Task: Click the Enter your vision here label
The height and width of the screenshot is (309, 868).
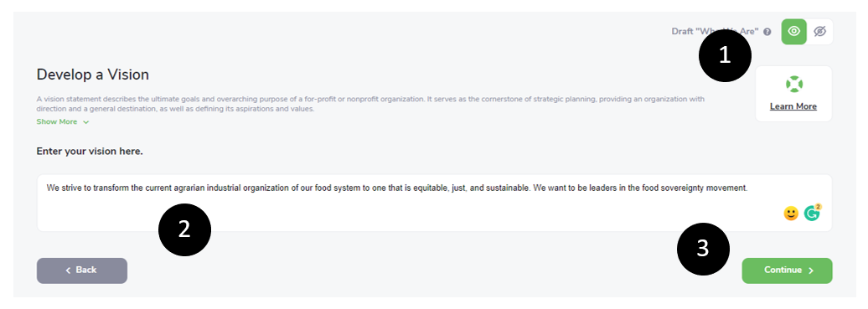Action: (x=90, y=151)
